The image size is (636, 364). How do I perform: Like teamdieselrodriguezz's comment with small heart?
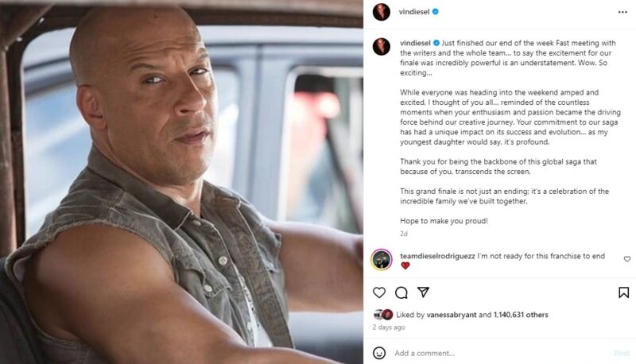pyautogui.click(x=626, y=258)
